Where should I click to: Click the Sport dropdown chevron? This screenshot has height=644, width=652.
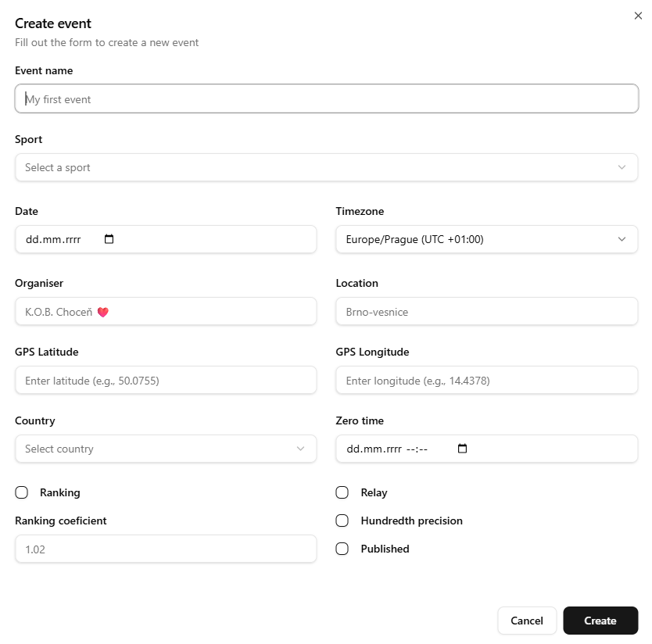(622, 167)
